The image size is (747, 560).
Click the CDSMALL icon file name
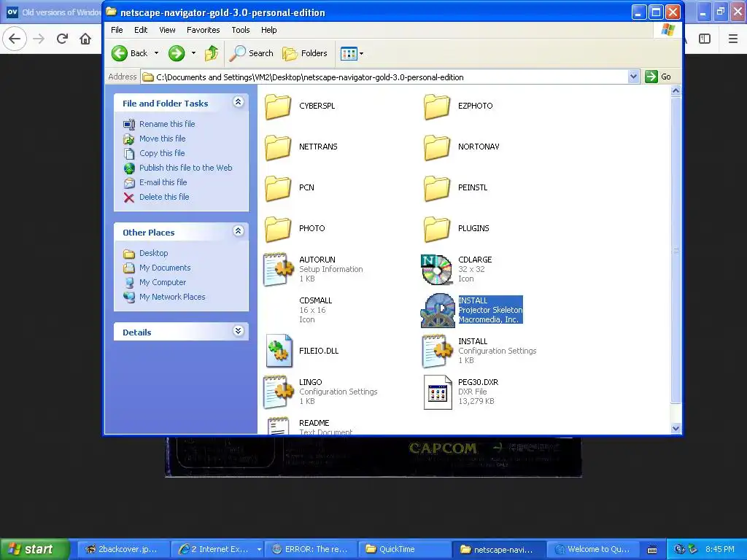(315, 300)
